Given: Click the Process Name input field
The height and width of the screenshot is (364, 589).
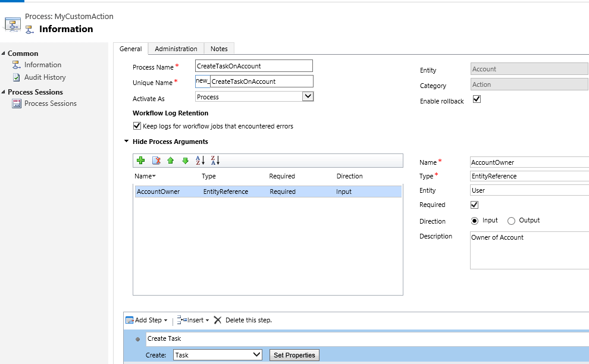Looking at the screenshot, I should coord(254,66).
